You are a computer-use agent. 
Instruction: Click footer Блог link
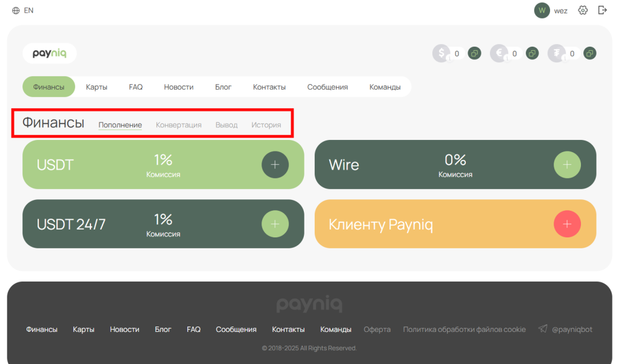[x=163, y=329]
